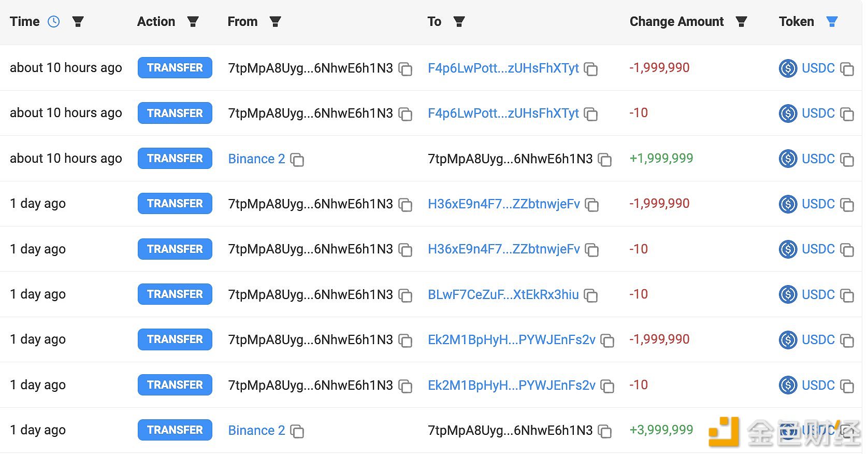
Task: Click the Change Amount filter funnel
Action: (742, 22)
